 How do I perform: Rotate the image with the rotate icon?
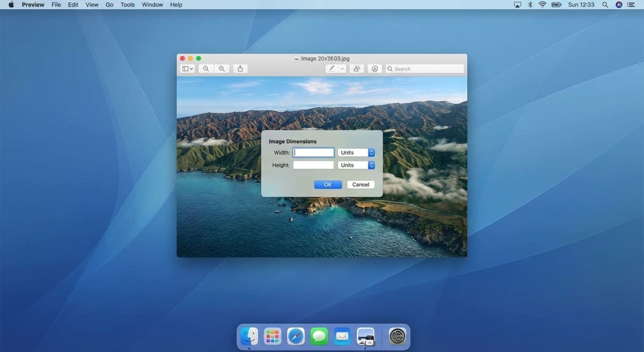click(x=357, y=68)
